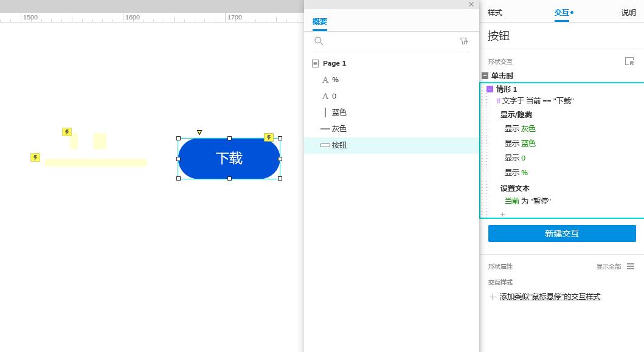The width and height of the screenshot is (644, 352).
Task: Click the text icon beside %
Action: coord(325,80)
